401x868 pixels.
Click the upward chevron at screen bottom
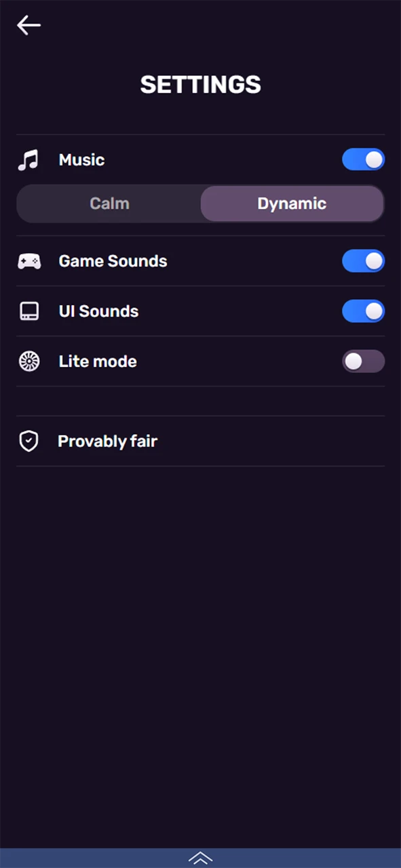pyautogui.click(x=200, y=858)
